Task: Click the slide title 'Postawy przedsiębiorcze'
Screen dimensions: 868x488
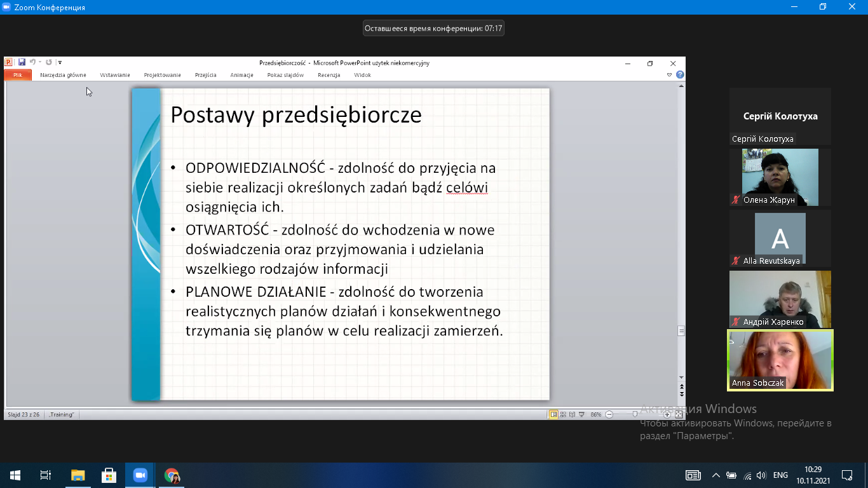Action: click(x=296, y=115)
